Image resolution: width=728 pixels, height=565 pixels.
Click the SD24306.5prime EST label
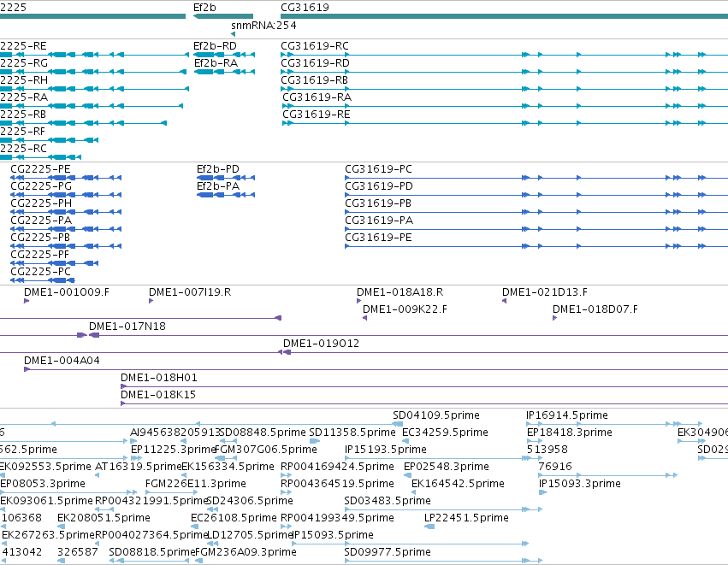pyautogui.click(x=250, y=502)
